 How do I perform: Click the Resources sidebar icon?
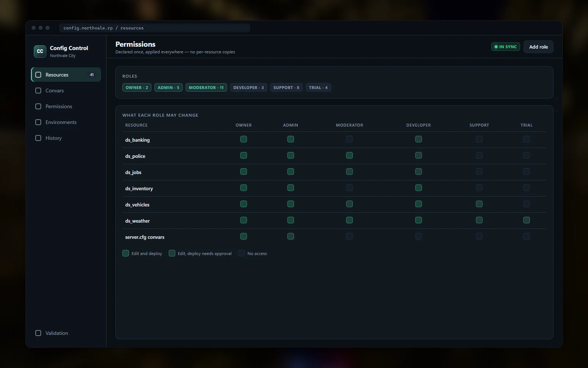click(38, 75)
